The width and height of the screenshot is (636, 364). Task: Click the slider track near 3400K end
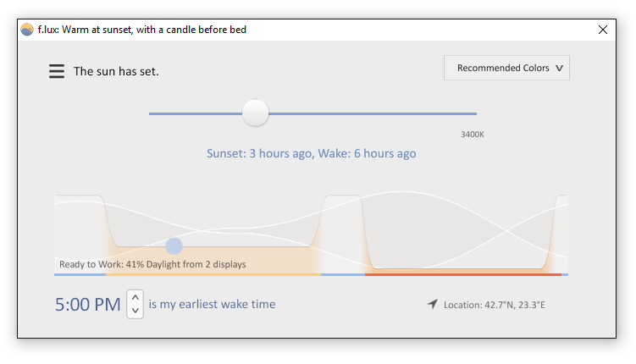[471, 114]
